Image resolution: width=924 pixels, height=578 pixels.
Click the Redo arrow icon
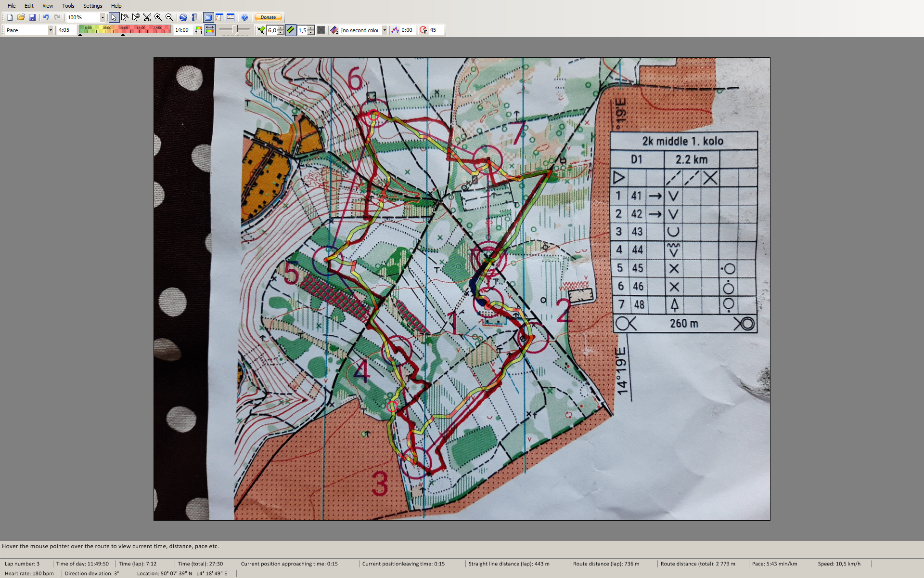pyautogui.click(x=57, y=17)
